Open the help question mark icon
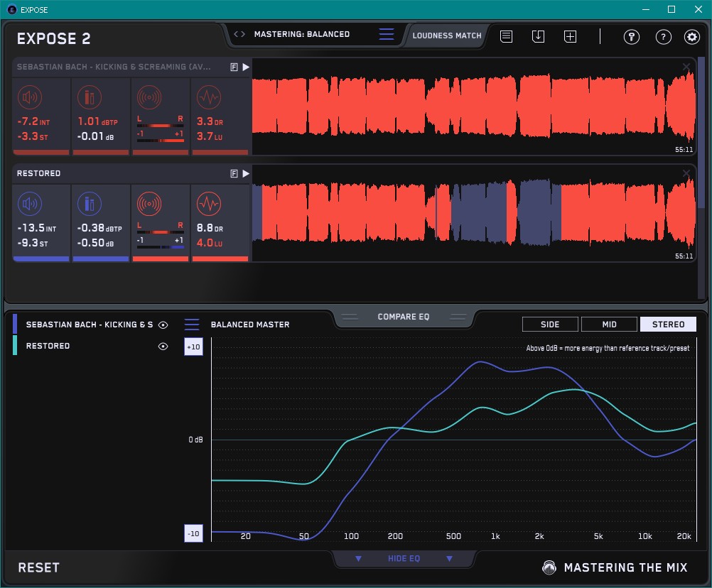Screen dimensions: 712x588 pos(663,37)
